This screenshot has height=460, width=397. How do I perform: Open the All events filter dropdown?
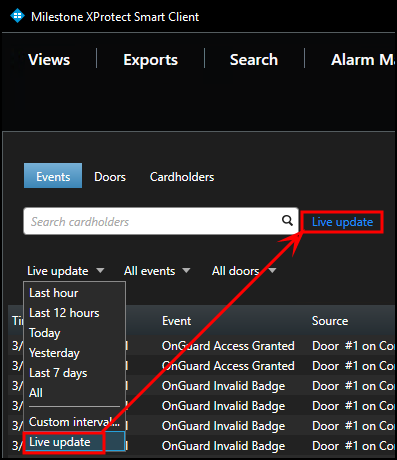coord(157,271)
